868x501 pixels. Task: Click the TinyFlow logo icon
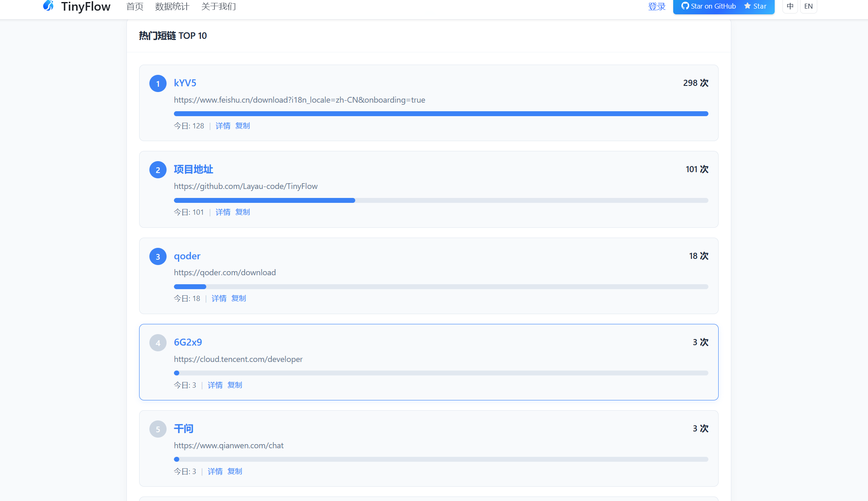[48, 6]
